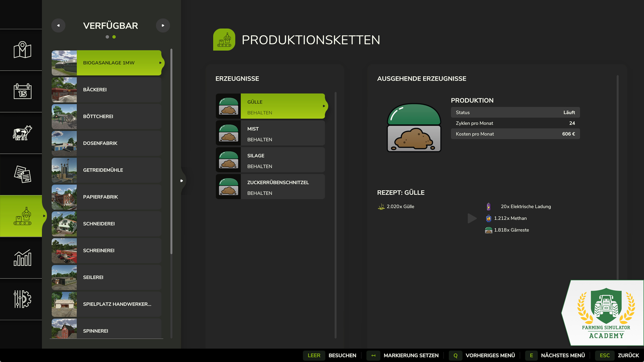Open the calendar icon in sidebar
Viewport: 644px width, 362px height.
[x=22, y=91]
